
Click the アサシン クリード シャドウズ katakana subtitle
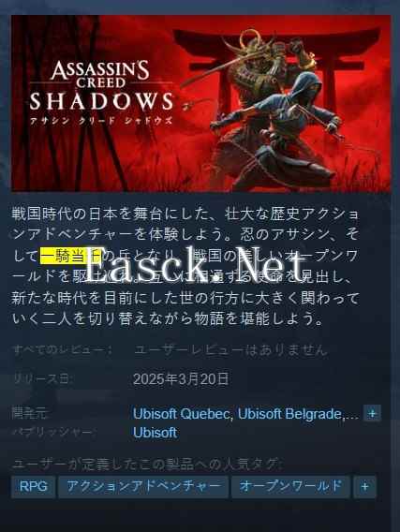101,121
